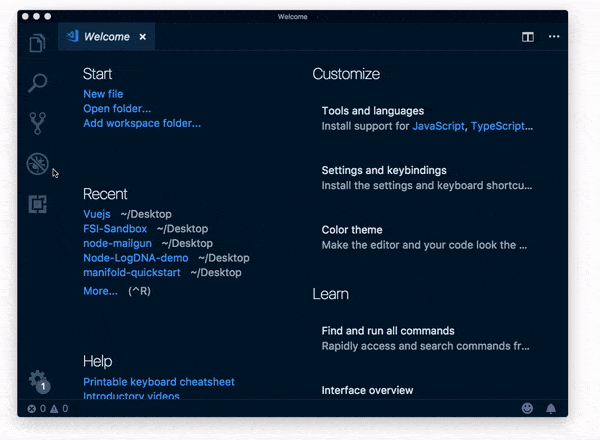Open the more actions ellipsis menu
The width and height of the screenshot is (600, 440).
[x=554, y=37]
